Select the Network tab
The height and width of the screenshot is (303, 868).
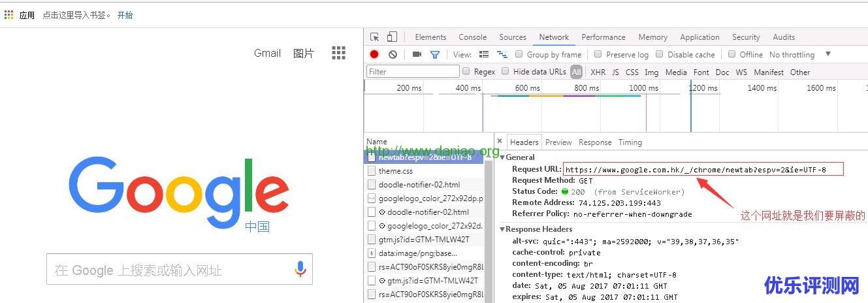point(554,37)
